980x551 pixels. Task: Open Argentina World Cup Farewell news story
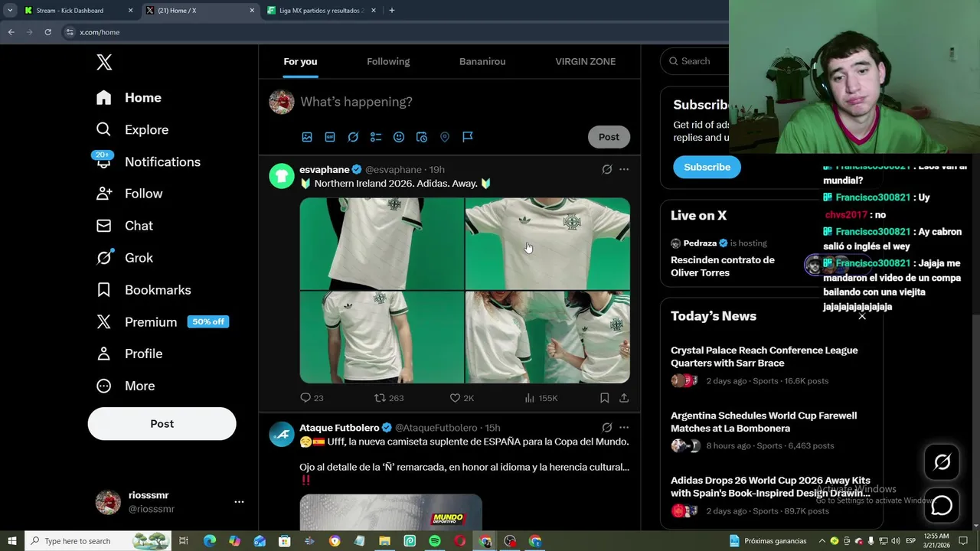click(771, 430)
